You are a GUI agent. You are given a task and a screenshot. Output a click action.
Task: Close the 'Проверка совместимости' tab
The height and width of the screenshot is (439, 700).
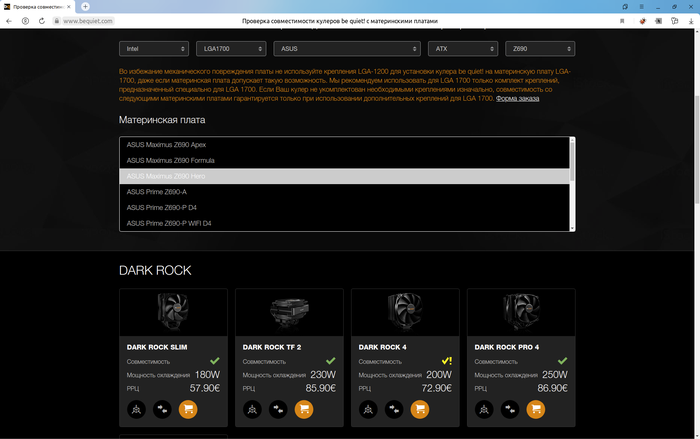coord(69,7)
